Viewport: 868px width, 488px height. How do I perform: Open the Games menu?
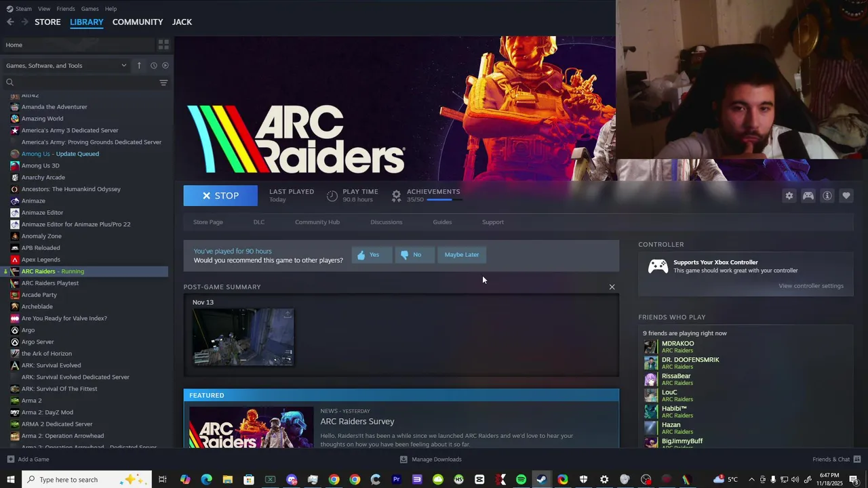90,9
